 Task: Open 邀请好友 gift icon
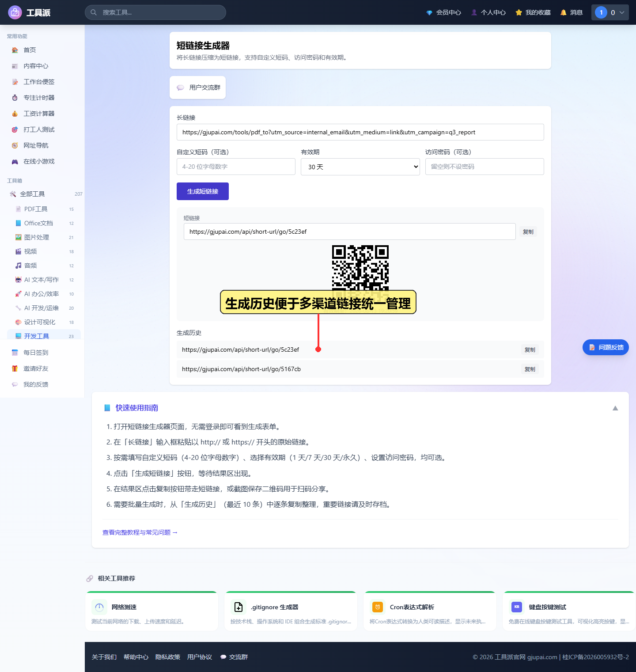tap(15, 368)
